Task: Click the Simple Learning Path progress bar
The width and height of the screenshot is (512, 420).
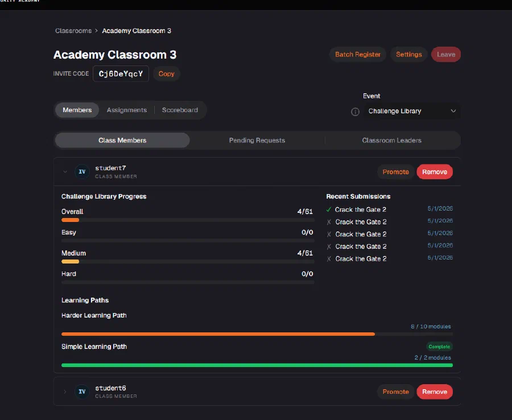Action: pyautogui.click(x=257, y=365)
